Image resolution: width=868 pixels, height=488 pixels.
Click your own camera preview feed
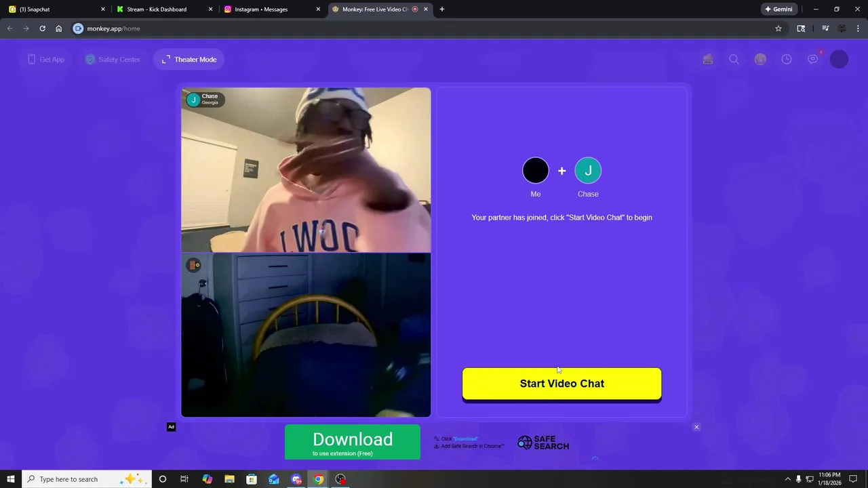pos(306,335)
